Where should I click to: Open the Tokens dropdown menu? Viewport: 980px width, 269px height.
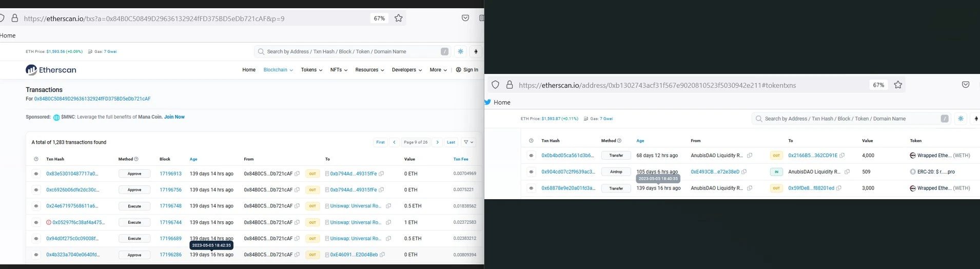point(311,70)
